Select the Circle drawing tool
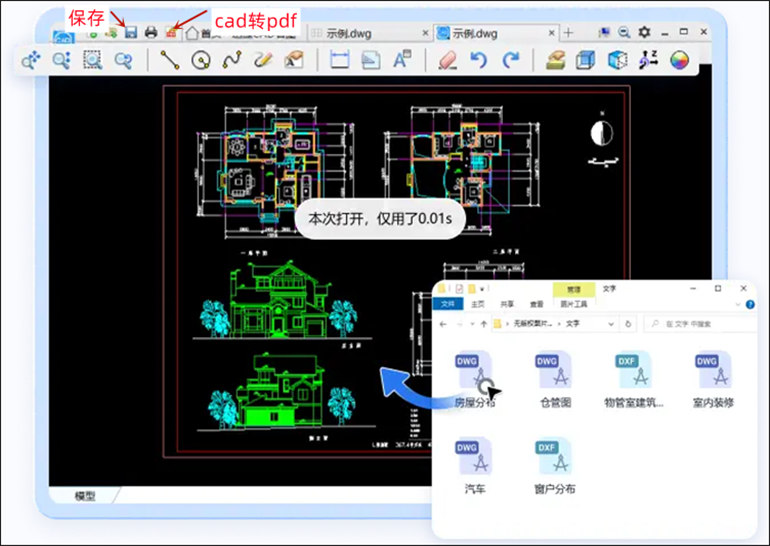 point(201,60)
